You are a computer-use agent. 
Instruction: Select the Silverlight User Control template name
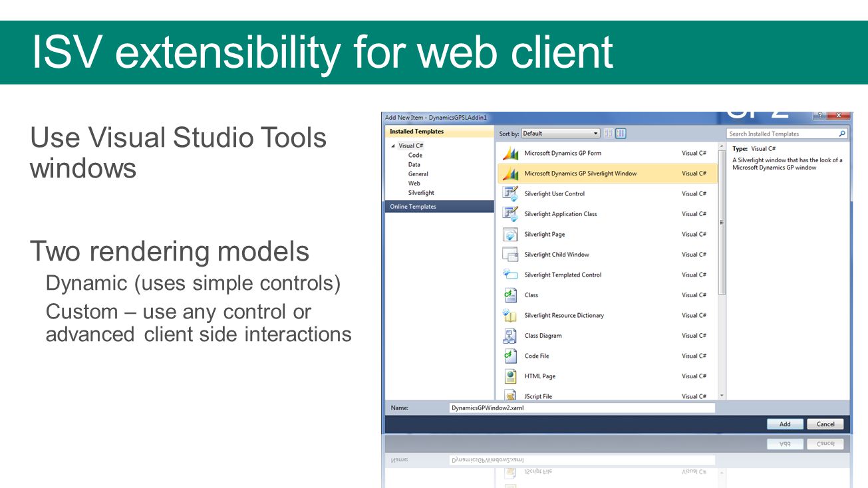coord(555,193)
